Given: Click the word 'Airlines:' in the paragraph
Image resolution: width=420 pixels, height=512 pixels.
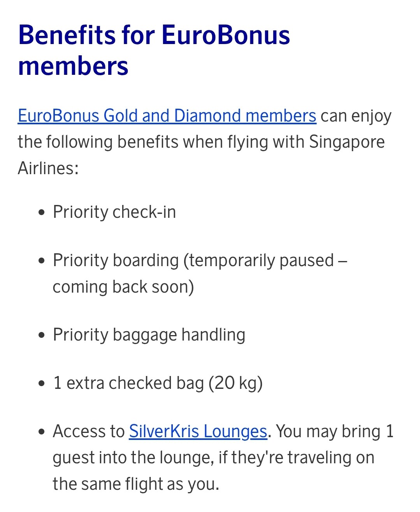Looking at the screenshot, I should [x=48, y=168].
